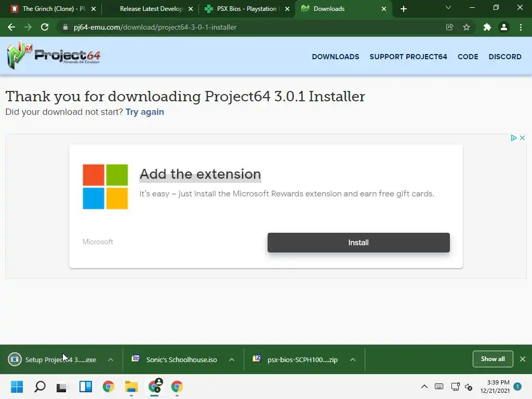Open the Setup Project64 exe download
Screen dimensions: 532x399
[54, 360]
